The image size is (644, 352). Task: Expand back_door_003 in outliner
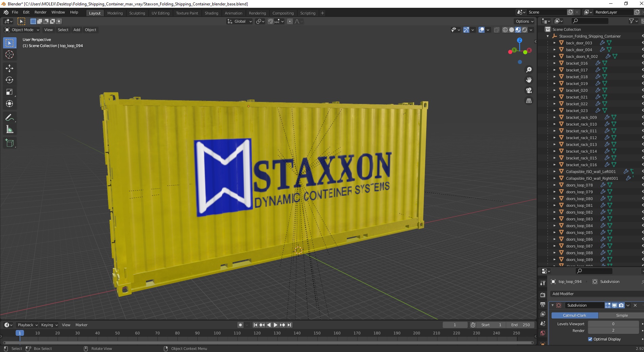[x=554, y=43]
